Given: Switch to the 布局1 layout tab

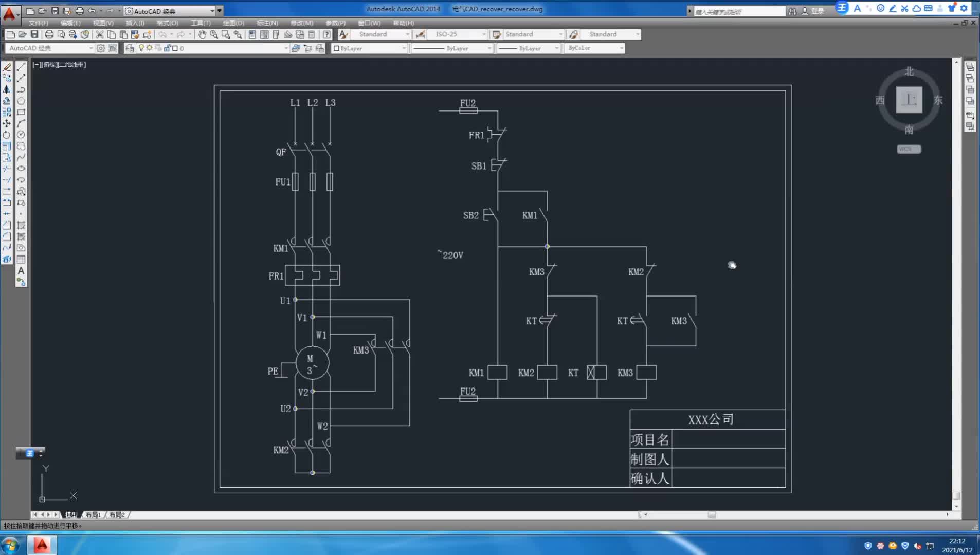Looking at the screenshot, I should pos(93,515).
